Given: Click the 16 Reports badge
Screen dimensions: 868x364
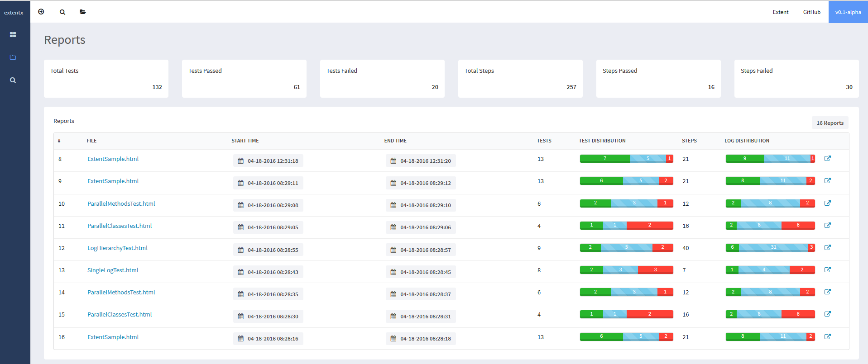Looking at the screenshot, I should 830,123.
